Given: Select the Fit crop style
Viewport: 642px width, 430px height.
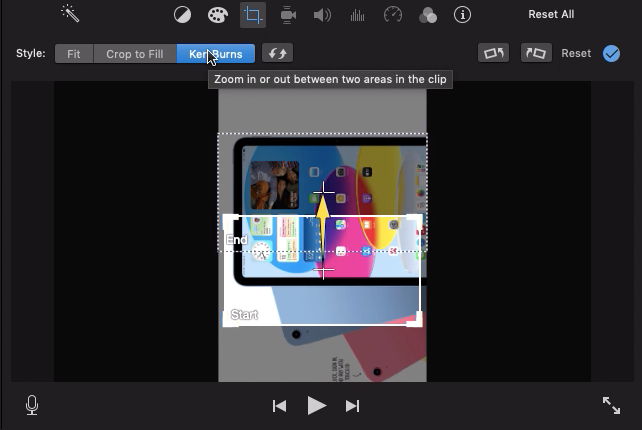Looking at the screenshot, I should click(x=74, y=54).
